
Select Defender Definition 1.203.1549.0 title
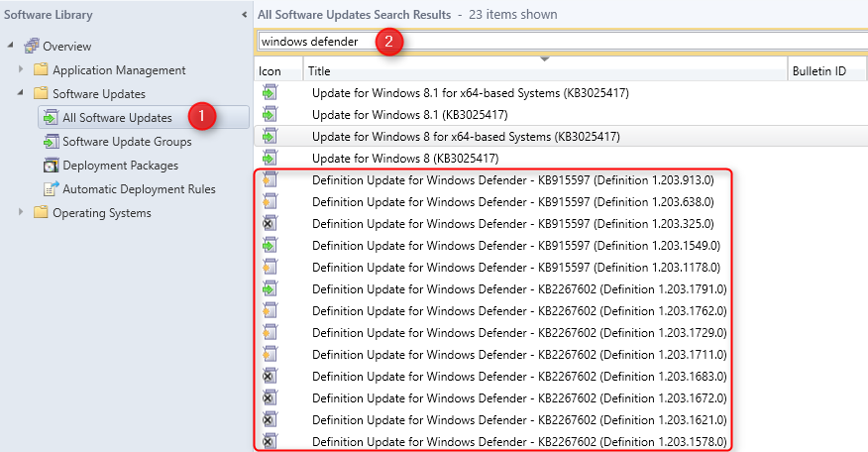coord(516,246)
